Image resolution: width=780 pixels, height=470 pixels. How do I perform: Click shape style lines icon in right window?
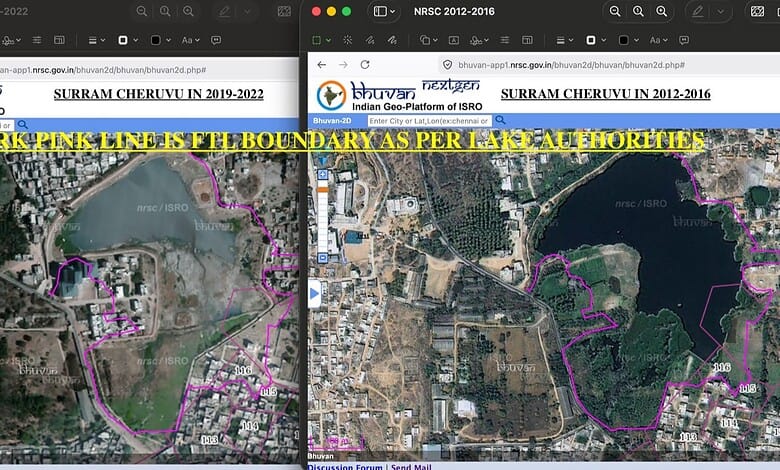click(560, 40)
